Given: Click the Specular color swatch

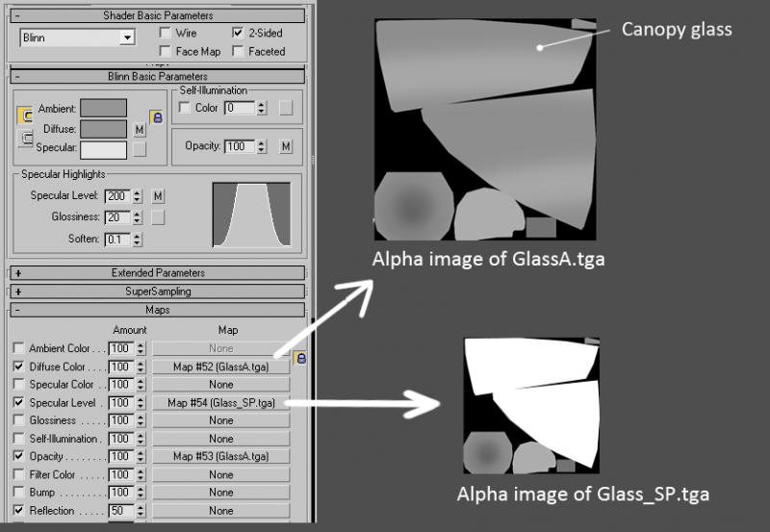Looking at the screenshot, I should pos(104,150).
